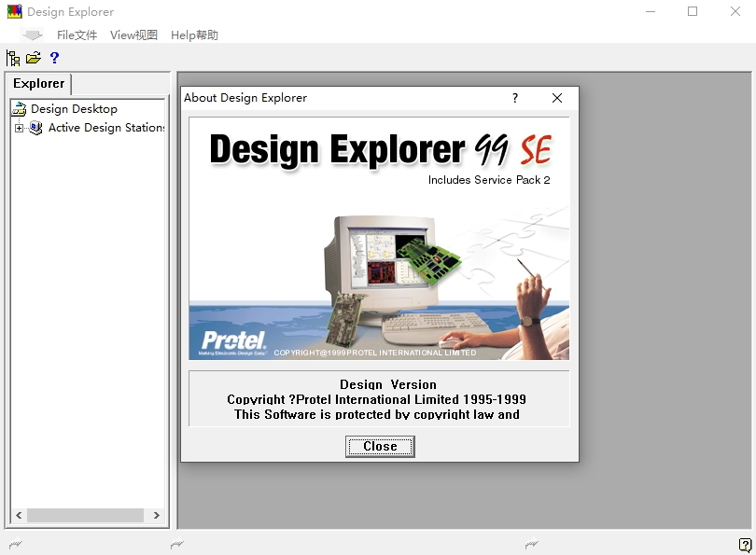The image size is (756, 555).
Task: Expand the Active Design Stations node
Action: tap(19, 128)
